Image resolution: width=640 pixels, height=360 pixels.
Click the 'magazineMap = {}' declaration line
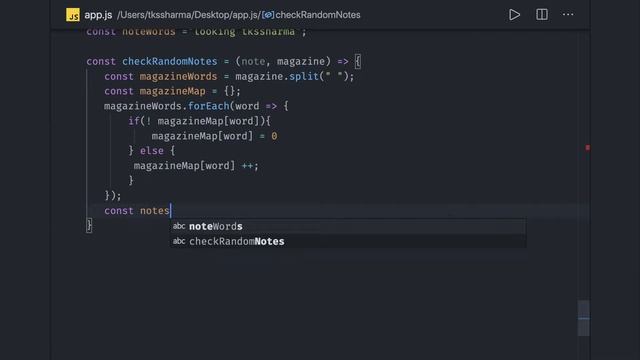tap(172, 91)
